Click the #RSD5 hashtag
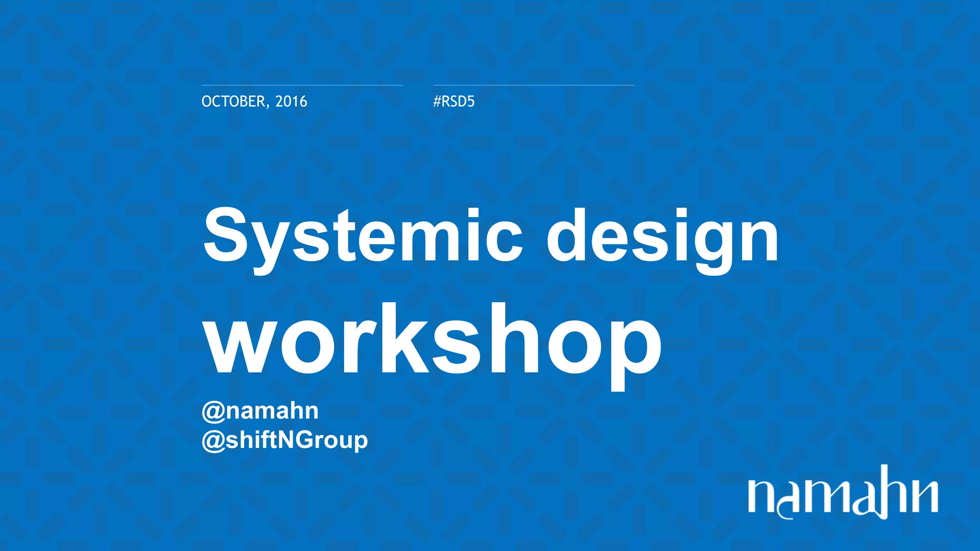Screen dimensions: 980x551 (454, 101)
